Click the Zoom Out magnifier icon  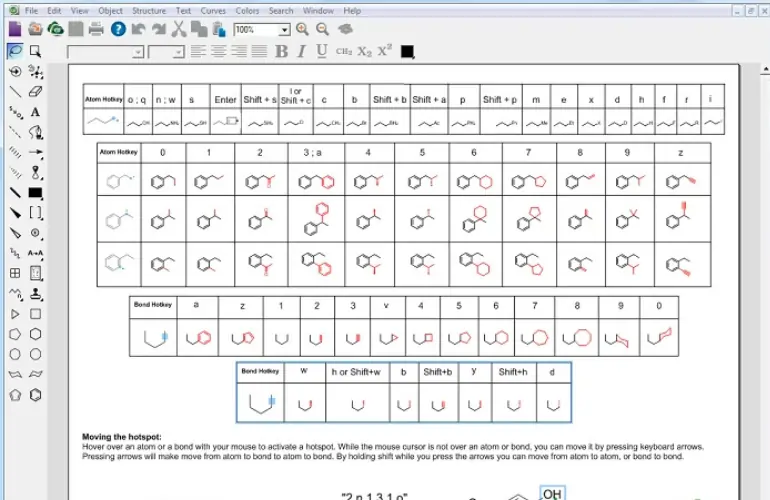tap(323, 29)
